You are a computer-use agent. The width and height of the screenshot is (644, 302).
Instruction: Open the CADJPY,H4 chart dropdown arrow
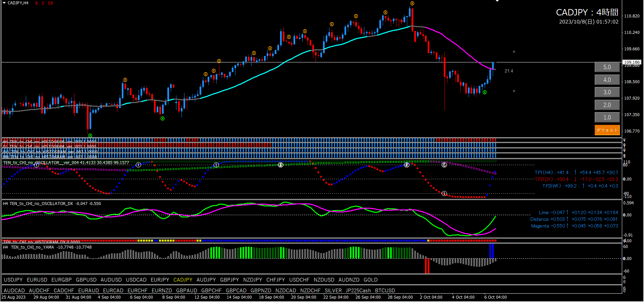(x=4, y=3)
